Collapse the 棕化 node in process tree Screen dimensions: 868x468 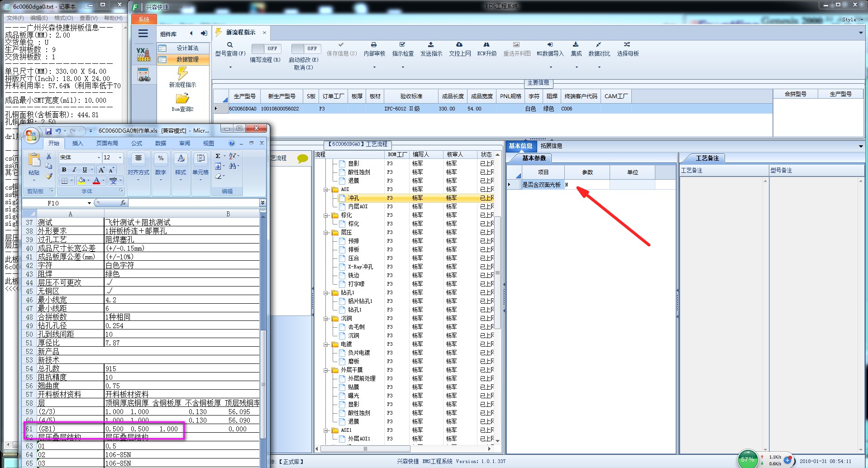pyautogui.click(x=326, y=215)
